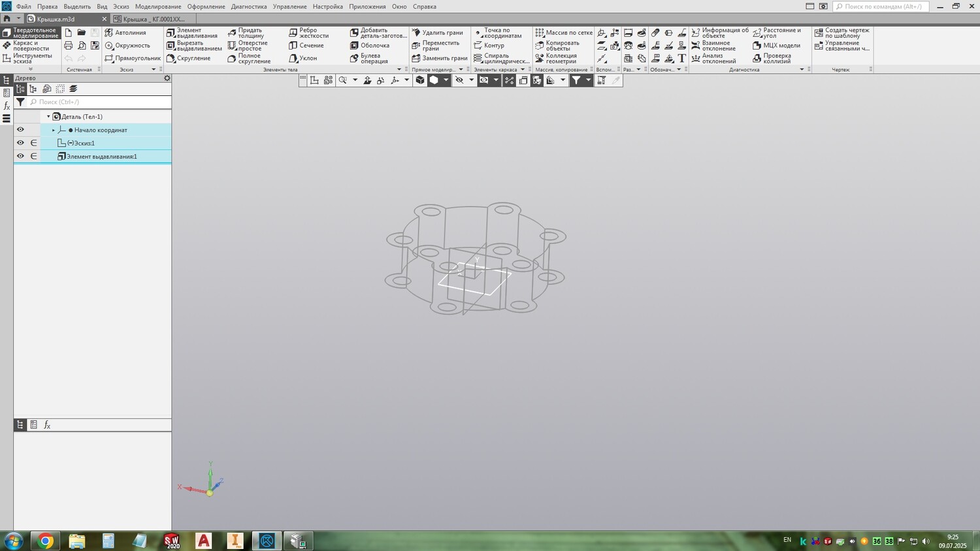Open tree panel settings gear

click(x=167, y=78)
